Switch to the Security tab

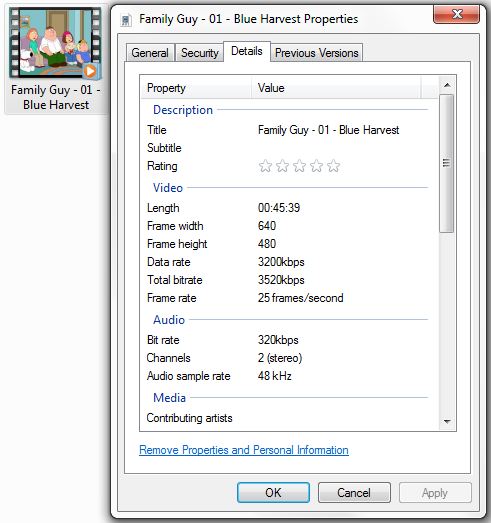pos(199,53)
